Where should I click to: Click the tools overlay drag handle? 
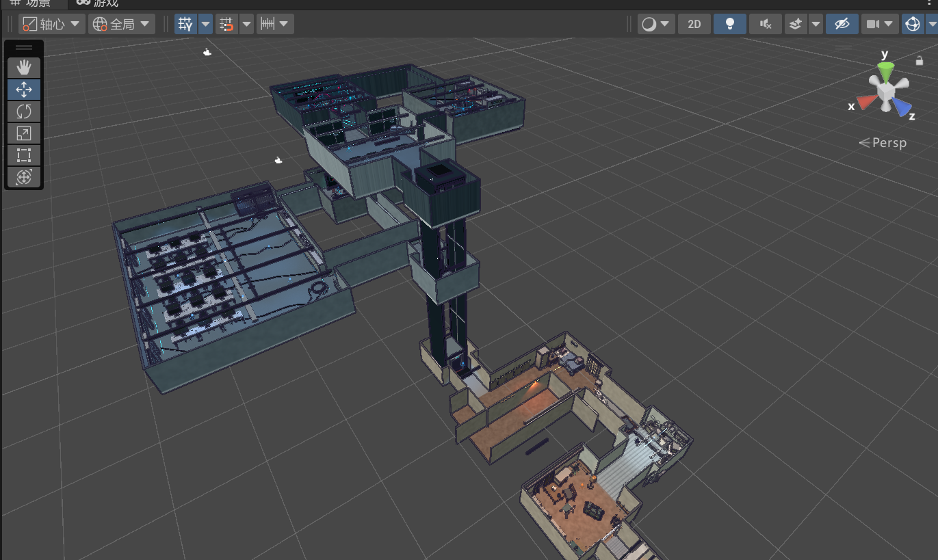click(24, 48)
